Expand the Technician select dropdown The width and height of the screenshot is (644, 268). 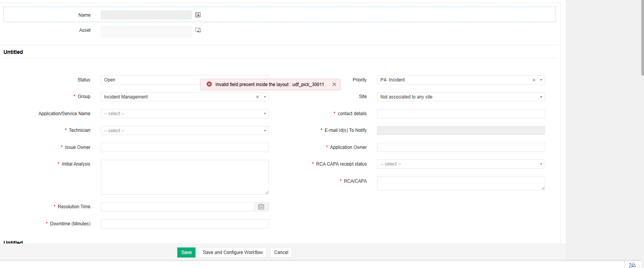pos(265,131)
